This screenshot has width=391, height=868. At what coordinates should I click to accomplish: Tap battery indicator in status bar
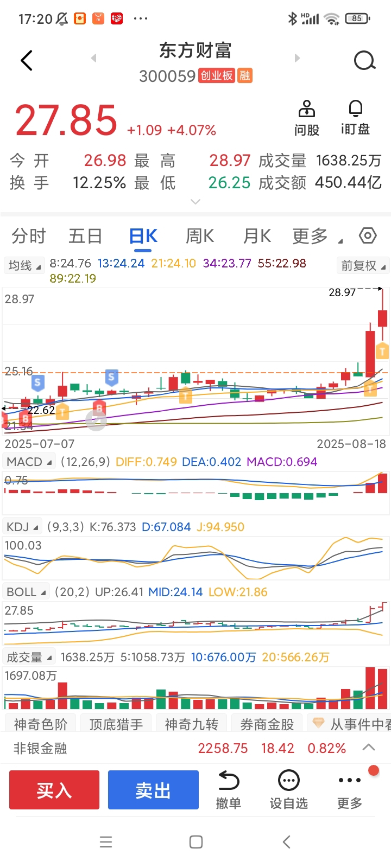(357, 18)
